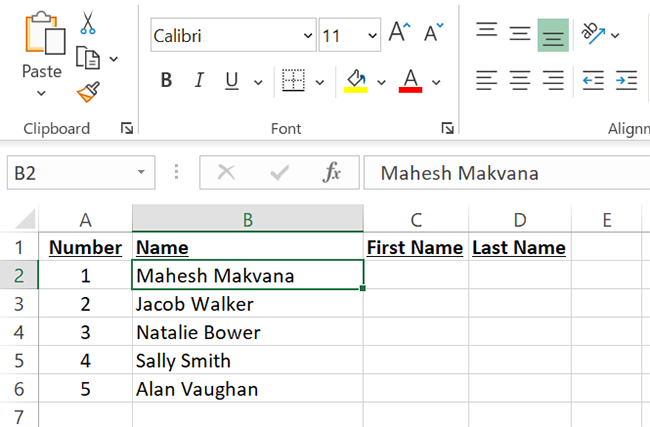Select cell containing Sally Smith

click(248, 360)
